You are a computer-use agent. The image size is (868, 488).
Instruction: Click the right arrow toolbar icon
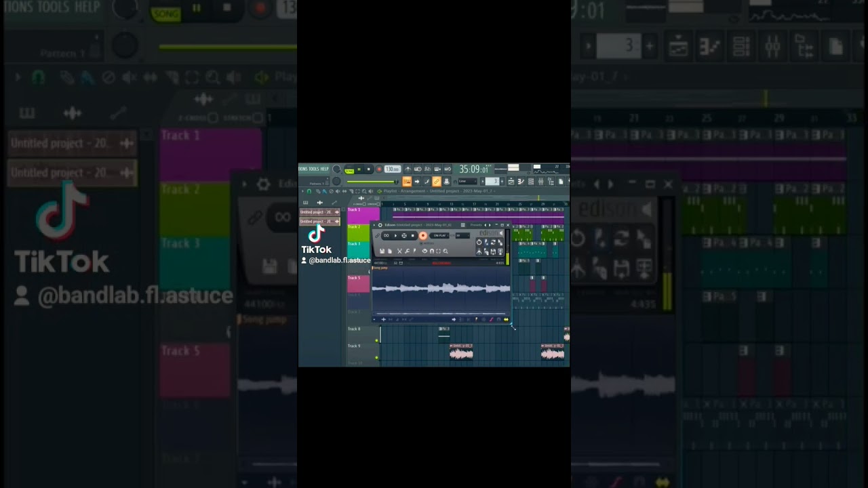(x=417, y=182)
